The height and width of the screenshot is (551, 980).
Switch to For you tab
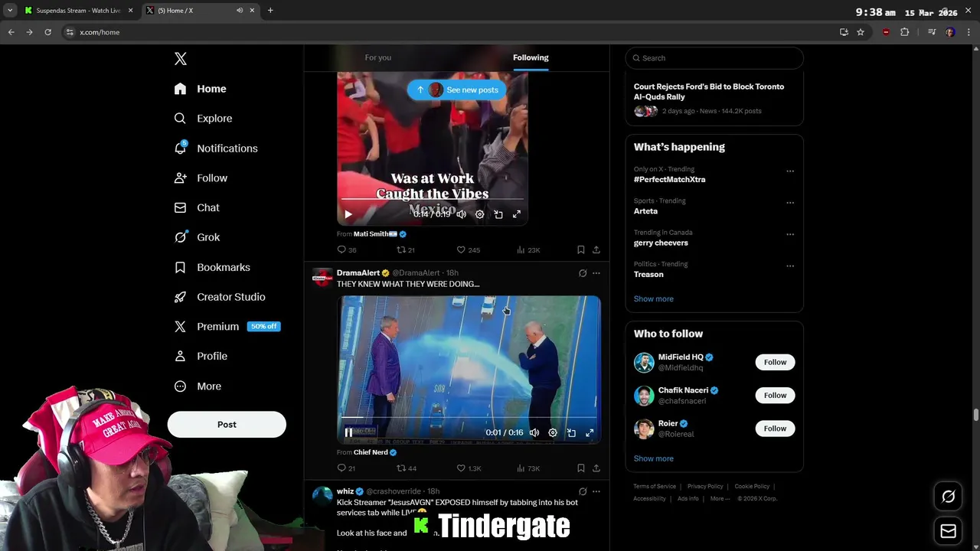pos(378,57)
